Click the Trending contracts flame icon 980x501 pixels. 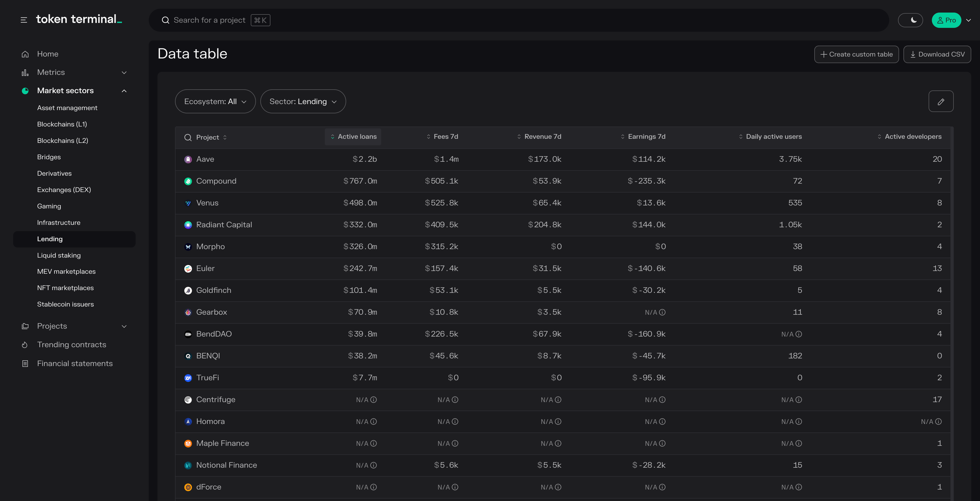[25, 345]
